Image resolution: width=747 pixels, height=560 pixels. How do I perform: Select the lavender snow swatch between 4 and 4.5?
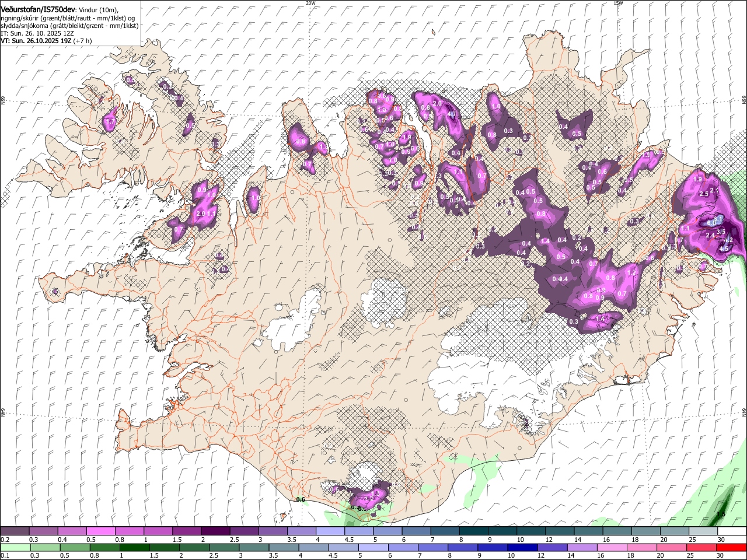point(330,531)
